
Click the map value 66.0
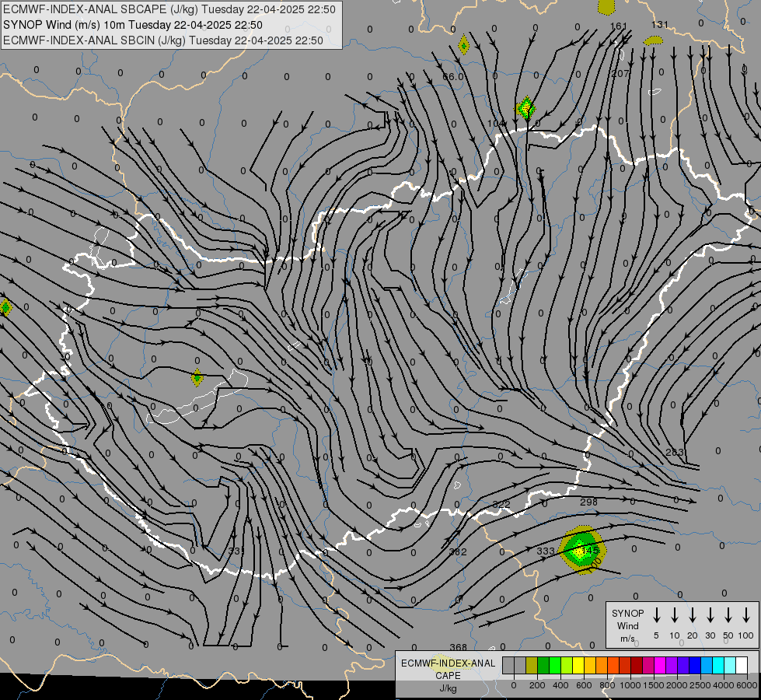[453, 76]
